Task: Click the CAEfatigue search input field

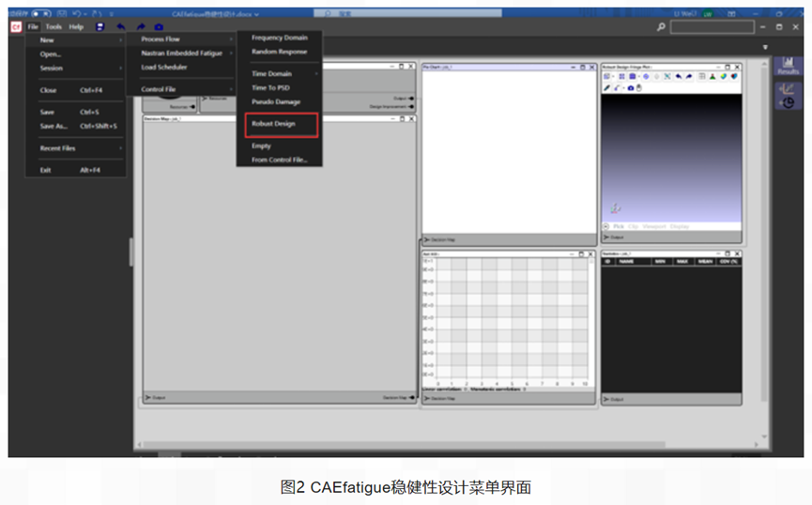Action: point(712,27)
